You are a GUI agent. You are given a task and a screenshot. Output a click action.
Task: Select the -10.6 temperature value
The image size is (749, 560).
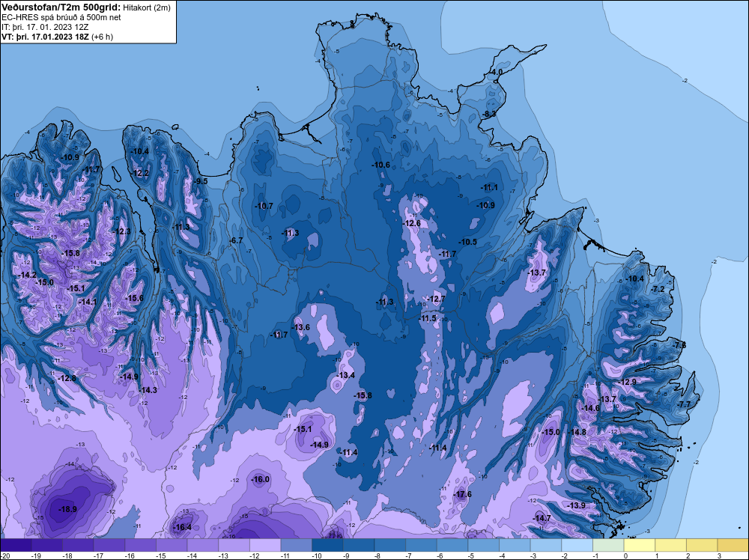pyautogui.click(x=380, y=165)
